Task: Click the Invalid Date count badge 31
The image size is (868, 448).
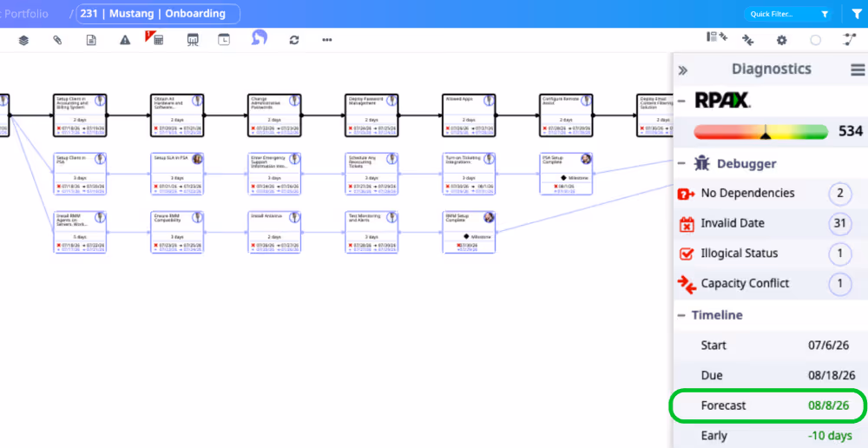Action: 839,223
